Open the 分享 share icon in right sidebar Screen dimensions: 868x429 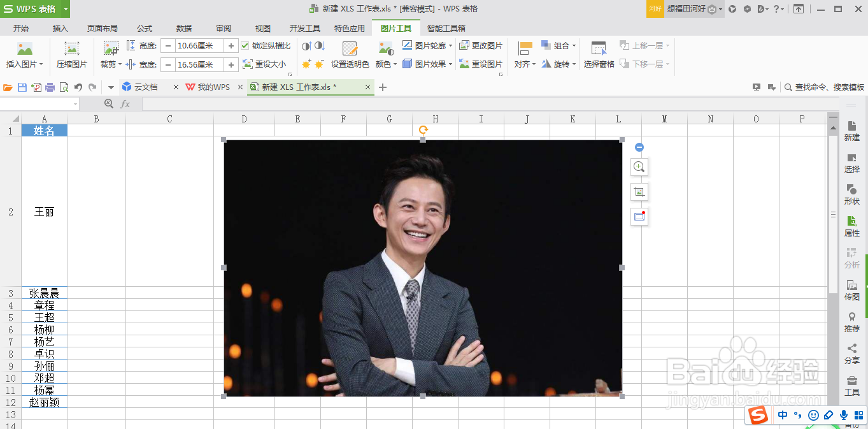point(852,353)
